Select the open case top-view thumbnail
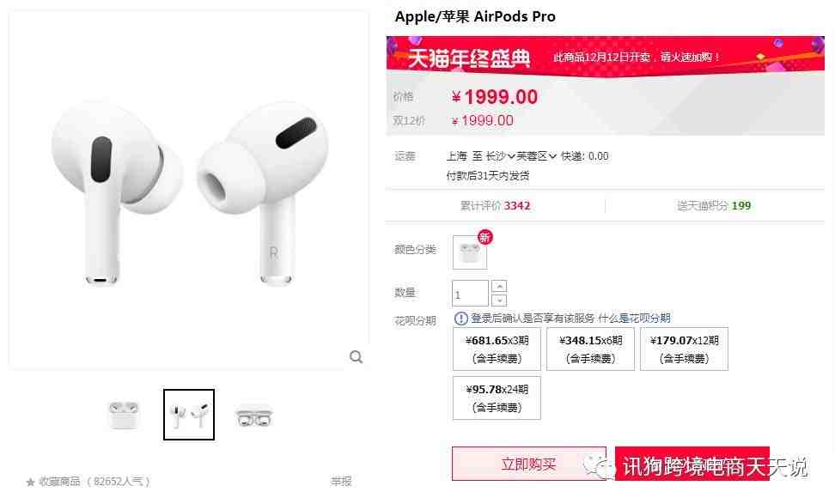Viewport: 835px width, 504px height. [254, 416]
